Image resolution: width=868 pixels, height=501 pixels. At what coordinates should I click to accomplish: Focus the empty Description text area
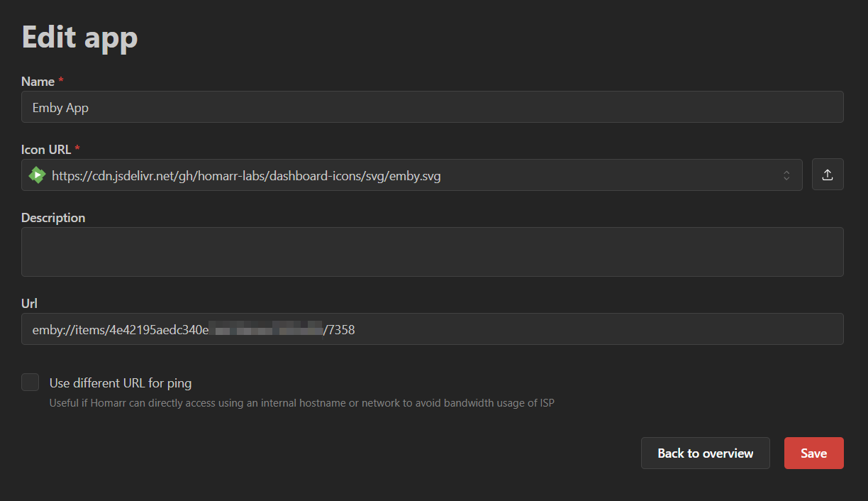(x=433, y=252)
